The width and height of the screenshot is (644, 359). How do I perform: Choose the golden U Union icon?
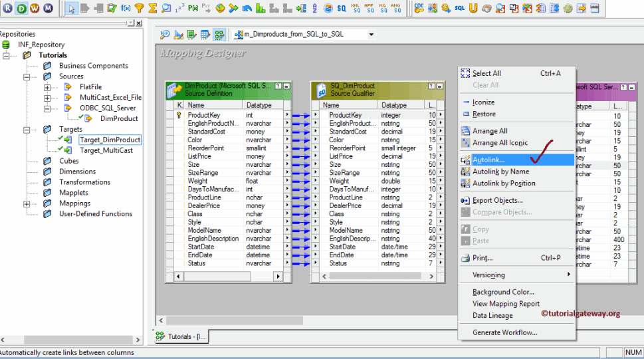[x=473, y=8]
